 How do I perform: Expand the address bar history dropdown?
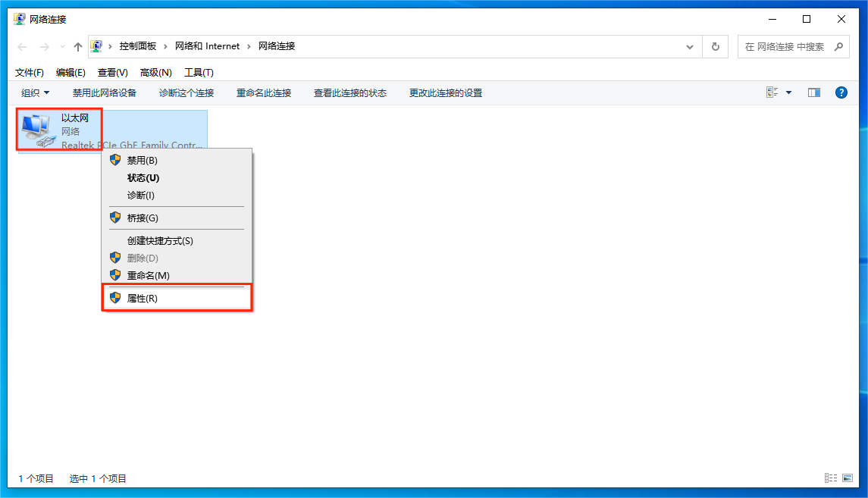[x=690, y=46]
